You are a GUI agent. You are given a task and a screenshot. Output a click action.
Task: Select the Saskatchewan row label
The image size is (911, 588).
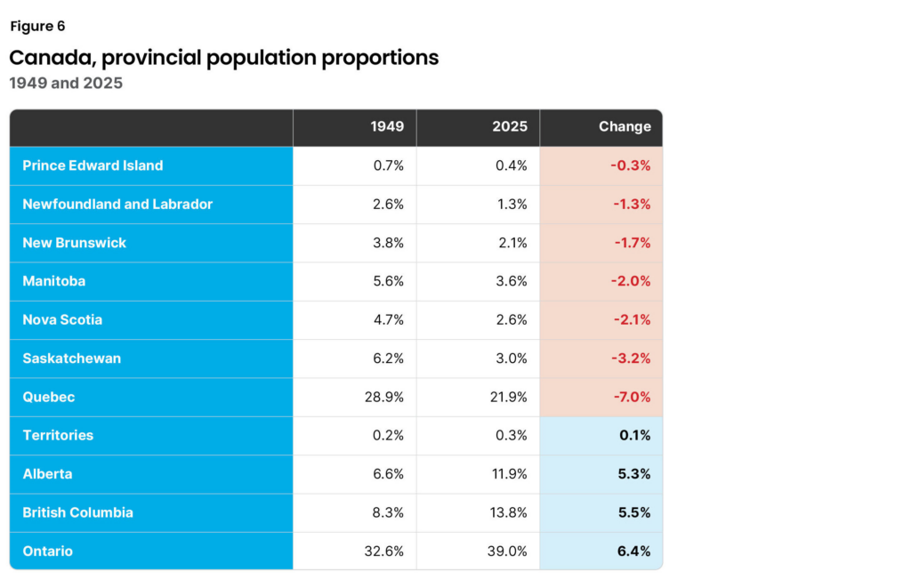[x=72, y=358]
